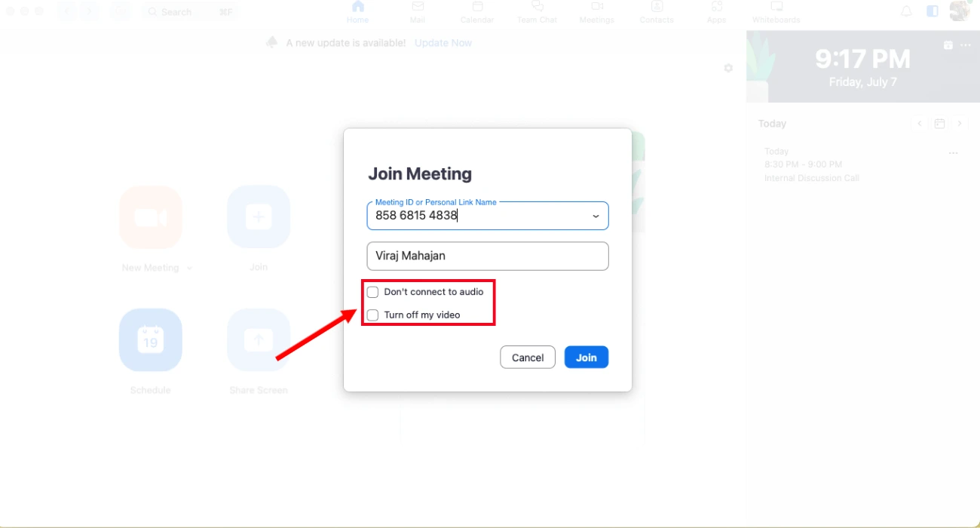Check Turn off my video
Image resolution: width=980 pixels, height=528 pixels.
pyautogui.click(x=372, y=315)
